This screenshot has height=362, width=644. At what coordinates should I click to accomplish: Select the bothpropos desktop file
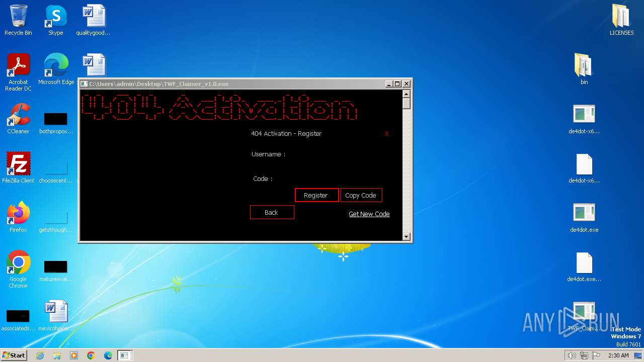tap(56, 123)
